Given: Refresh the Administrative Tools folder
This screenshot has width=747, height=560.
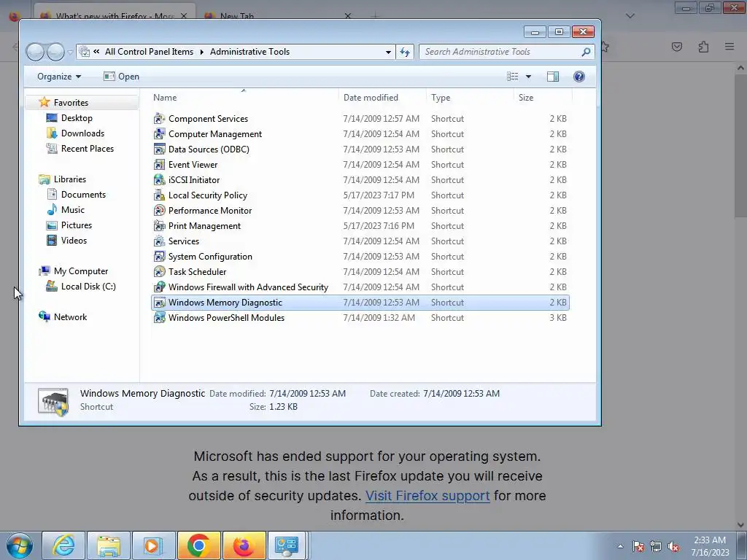Looking at the screenshot, I should point(405,52).
